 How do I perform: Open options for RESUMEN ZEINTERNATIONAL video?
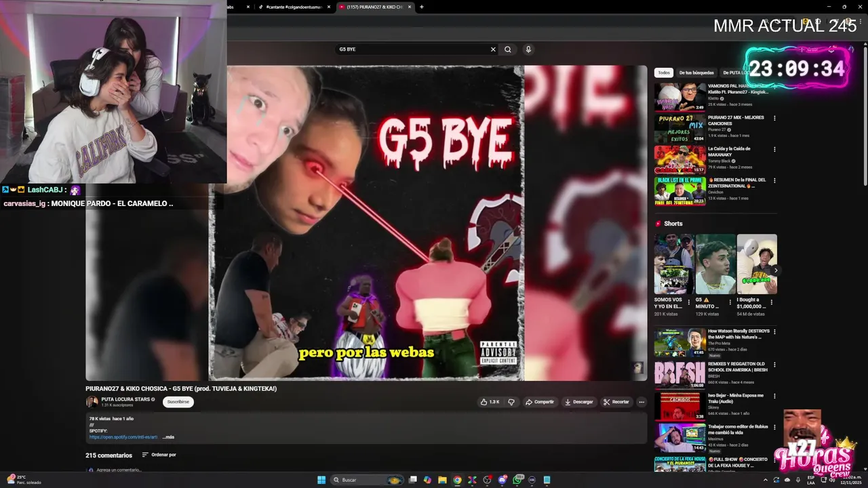tap(774, 180)
